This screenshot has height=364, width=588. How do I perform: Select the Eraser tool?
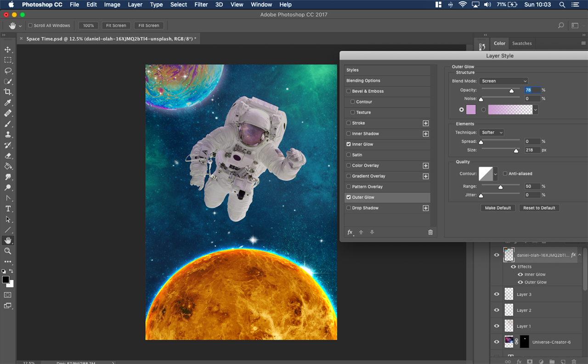(x=8, y=156)
